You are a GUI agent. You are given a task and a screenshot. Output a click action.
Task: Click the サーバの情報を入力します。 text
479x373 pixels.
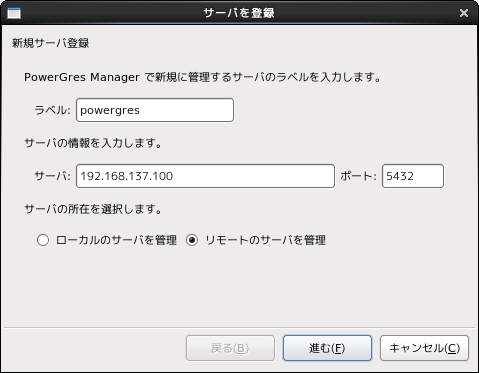[93, 143]
